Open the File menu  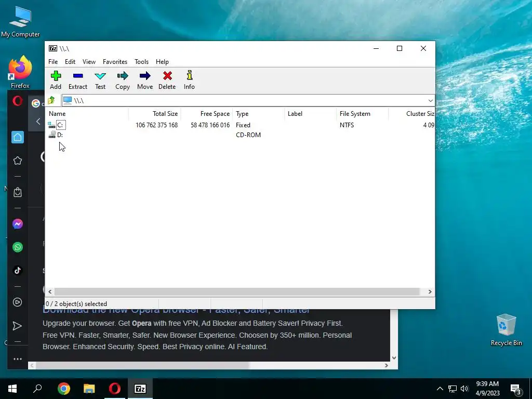point(53,62)
